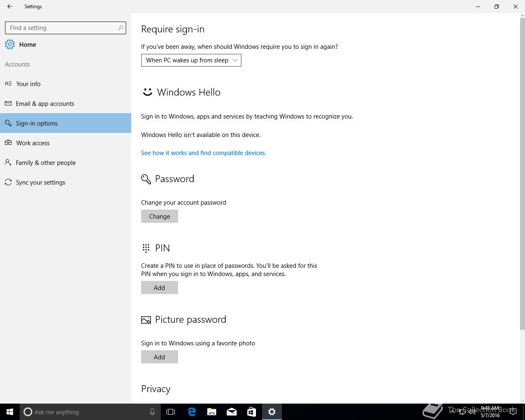Click Add under Picture password
Viewport: 525px width, 420px height.
(160, 357)
